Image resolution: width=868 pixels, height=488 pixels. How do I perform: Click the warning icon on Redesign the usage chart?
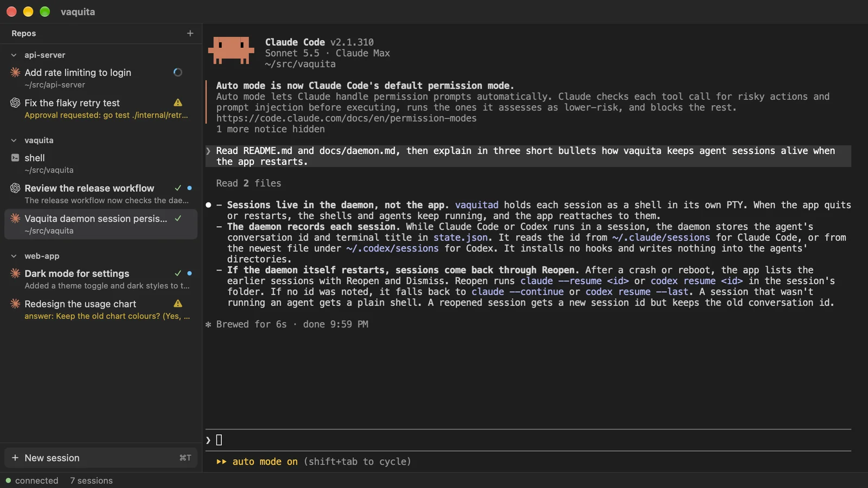(178, 304)
